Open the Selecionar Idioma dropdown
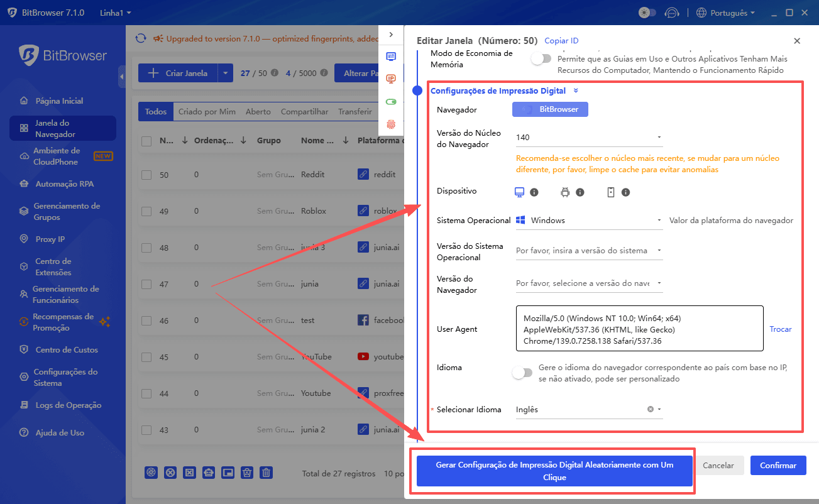The width and height of the screenshot is (819, 504). coord(588,409)
